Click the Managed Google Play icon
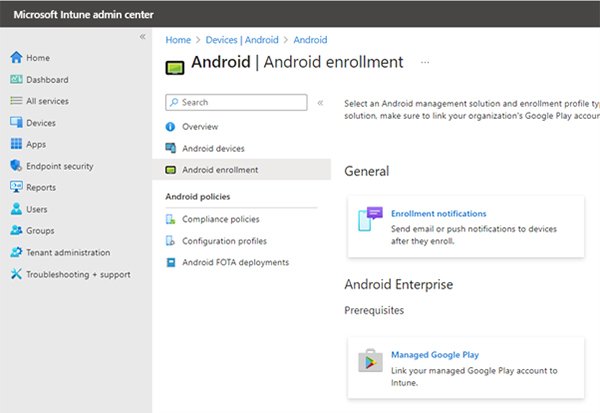 click(370, 362)
